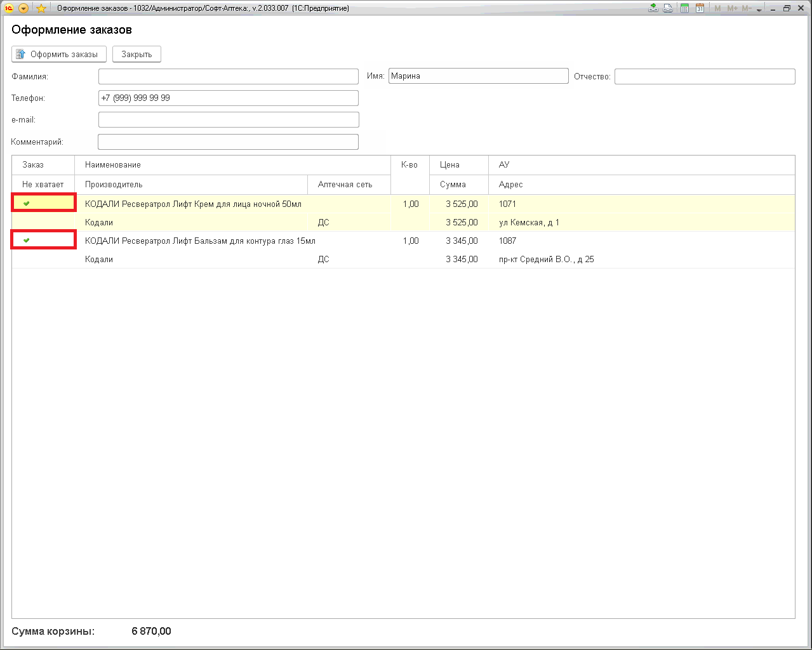Viewport: 812px width, 650px height.
Task: Open the 1C main menu dropdown
Action: [x=23, y=8]
